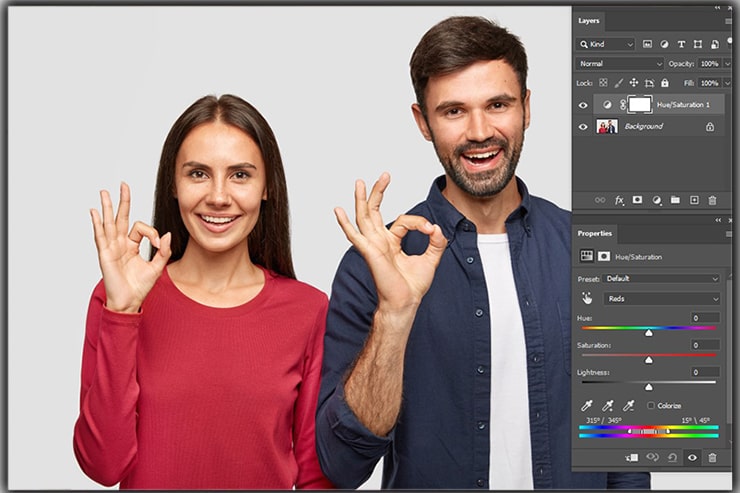This screenshot has width=740, height=493.
Task: Filter layers by type layers icon
Action: pyautogui.click(x=681, y=44)
